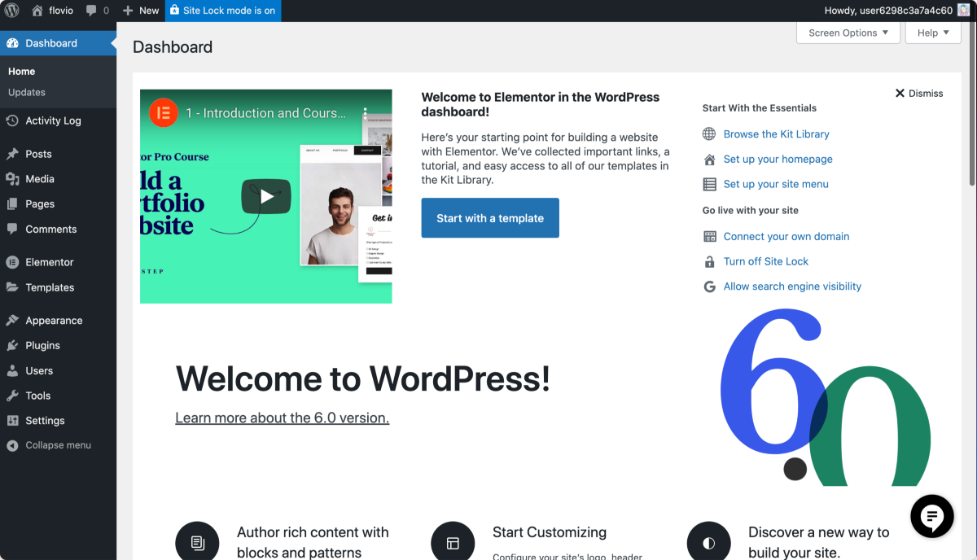
Task: Click the Start with a template button
Action: [x=490, y=218]
